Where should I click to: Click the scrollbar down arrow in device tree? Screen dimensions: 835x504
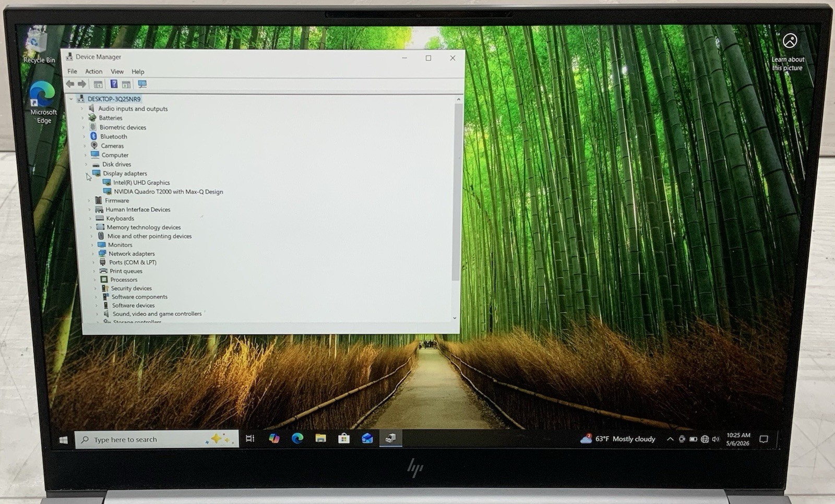coord(455,318)
